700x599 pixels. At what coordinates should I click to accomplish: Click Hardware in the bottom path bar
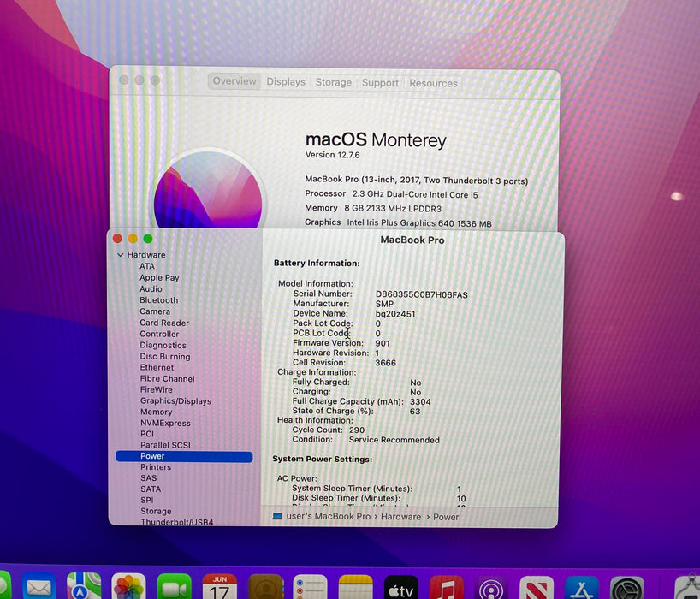[400, 517]
